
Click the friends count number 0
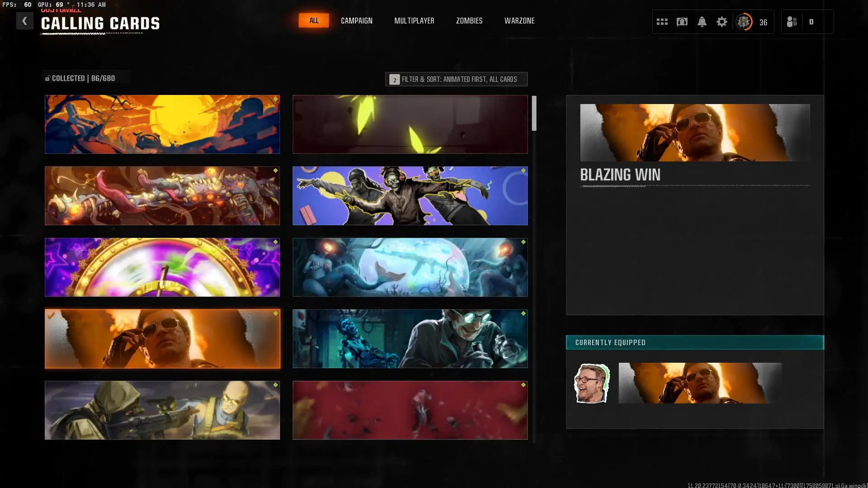pyautogui.click(x=811, y=22)
